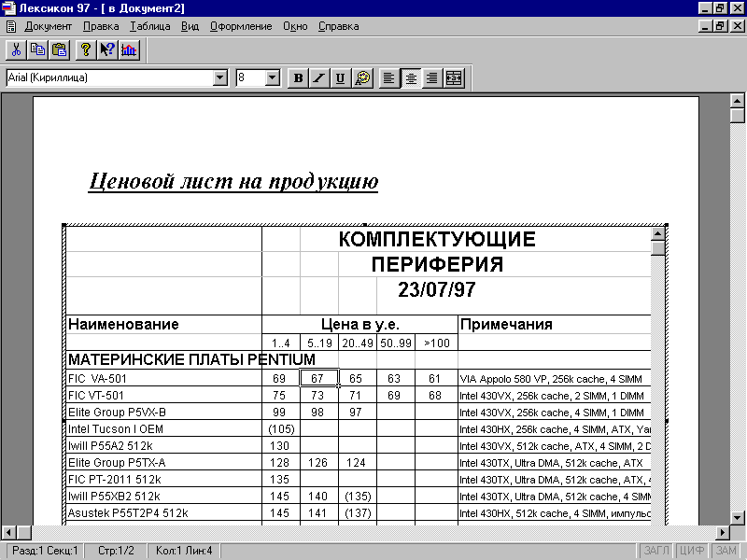Click the Copy icon in toolbar

(x=37, y=49)
